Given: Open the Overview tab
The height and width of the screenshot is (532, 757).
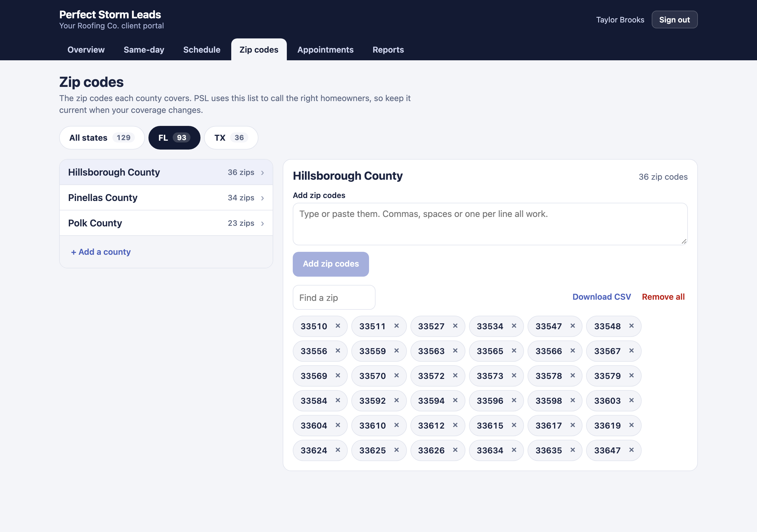Looking at the screenshot, I should coord(86,50).
